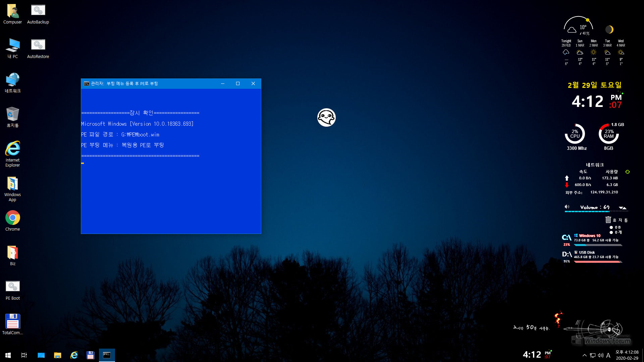Show hidden system tray icons

[585, 355]
